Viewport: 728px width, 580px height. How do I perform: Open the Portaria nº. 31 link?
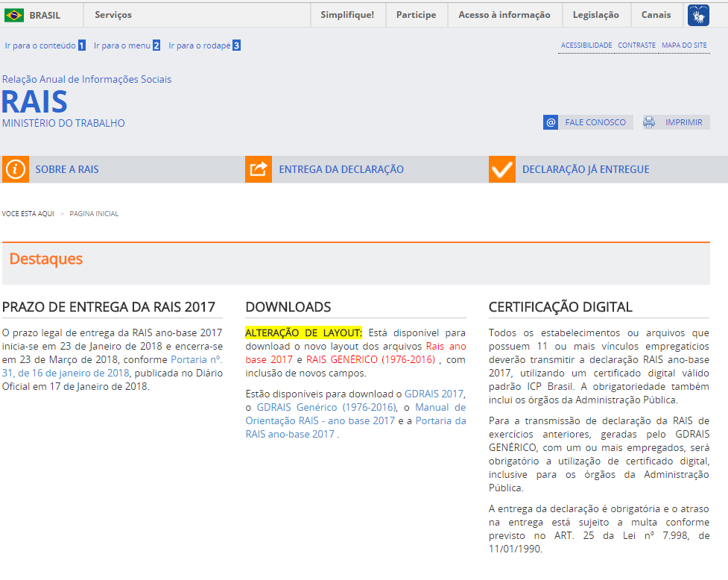(113, 366)
